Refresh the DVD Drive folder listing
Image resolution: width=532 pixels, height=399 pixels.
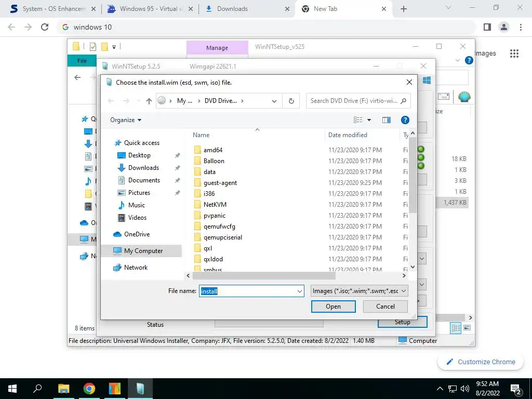tap(291, 101)
